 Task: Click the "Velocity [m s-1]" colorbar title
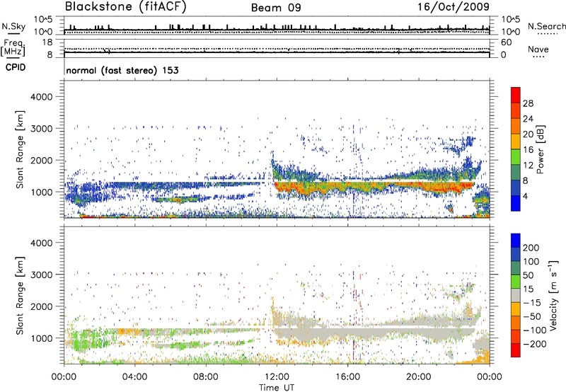[553, 295]
